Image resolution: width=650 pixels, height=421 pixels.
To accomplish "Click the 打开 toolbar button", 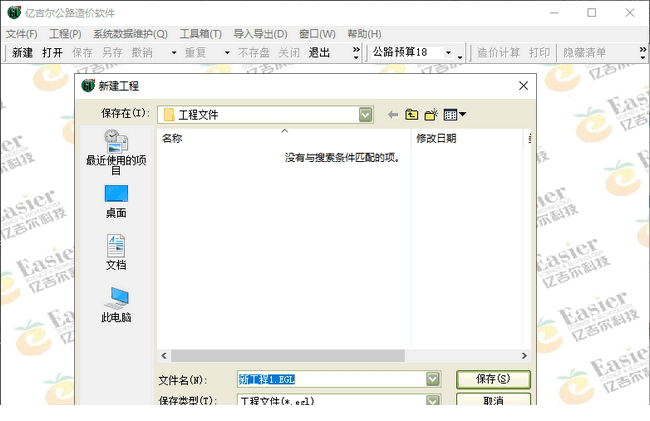I will coord(52,53).
